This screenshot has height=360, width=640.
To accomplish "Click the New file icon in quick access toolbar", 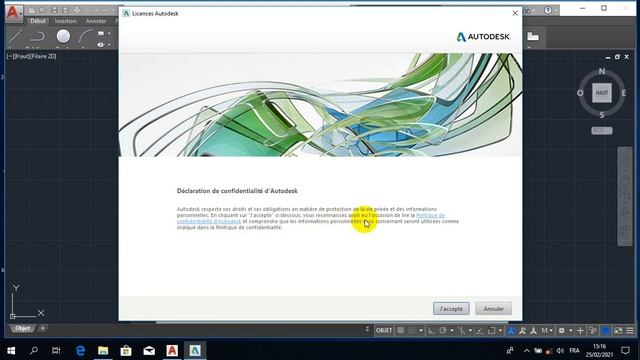I will coord(32,10).
